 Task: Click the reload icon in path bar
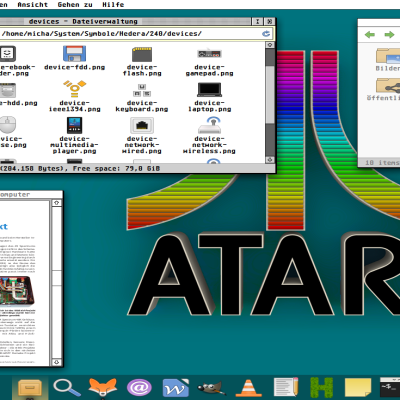(x=266, y=33)
